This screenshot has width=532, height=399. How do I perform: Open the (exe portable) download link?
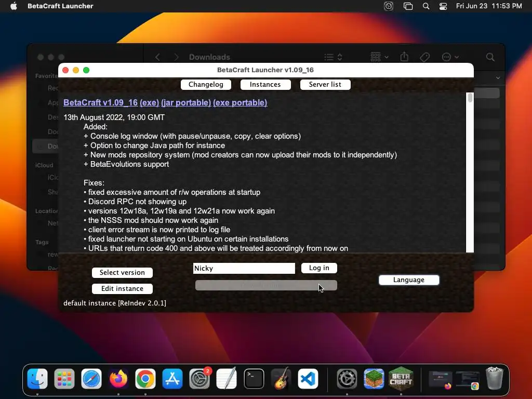(x=240, y=102)
